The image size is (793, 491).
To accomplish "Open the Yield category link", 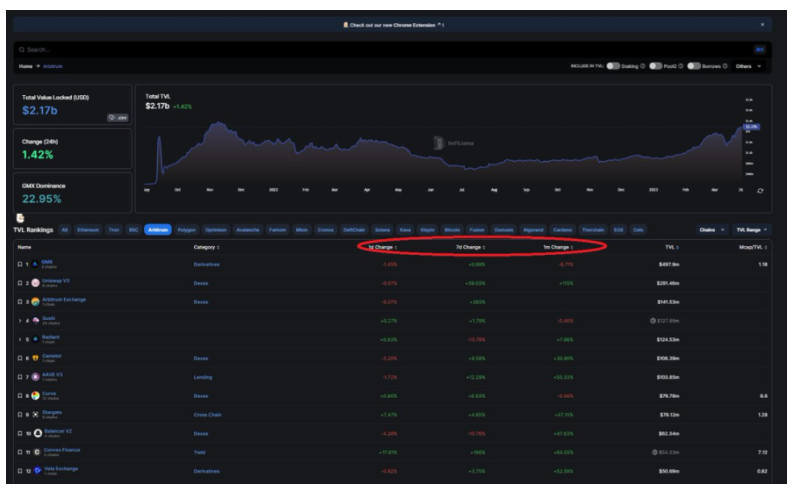I will click(199, 452).
